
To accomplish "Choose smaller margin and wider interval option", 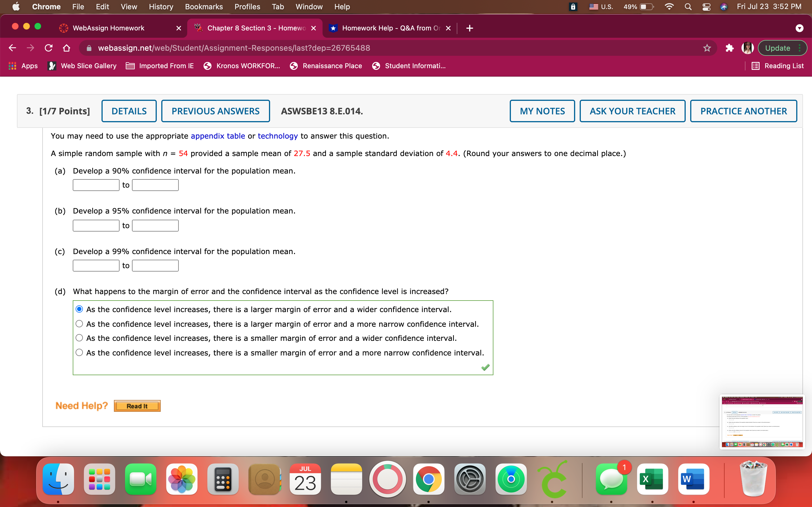I will (x=79, y=338).
